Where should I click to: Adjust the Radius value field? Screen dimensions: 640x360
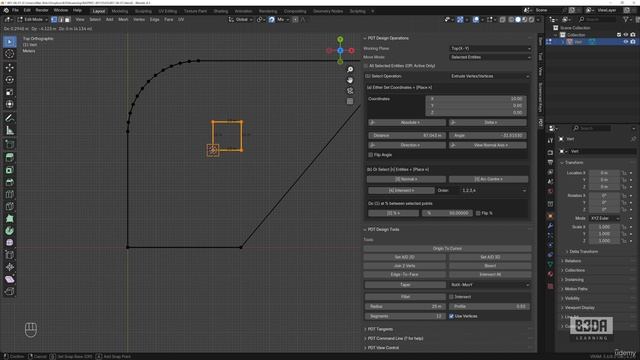pyautogui.click(x=405, y=307)
